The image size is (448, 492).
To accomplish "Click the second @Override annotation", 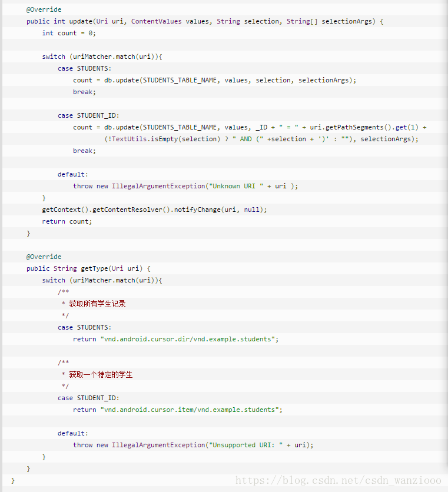I will pos(44,257).
